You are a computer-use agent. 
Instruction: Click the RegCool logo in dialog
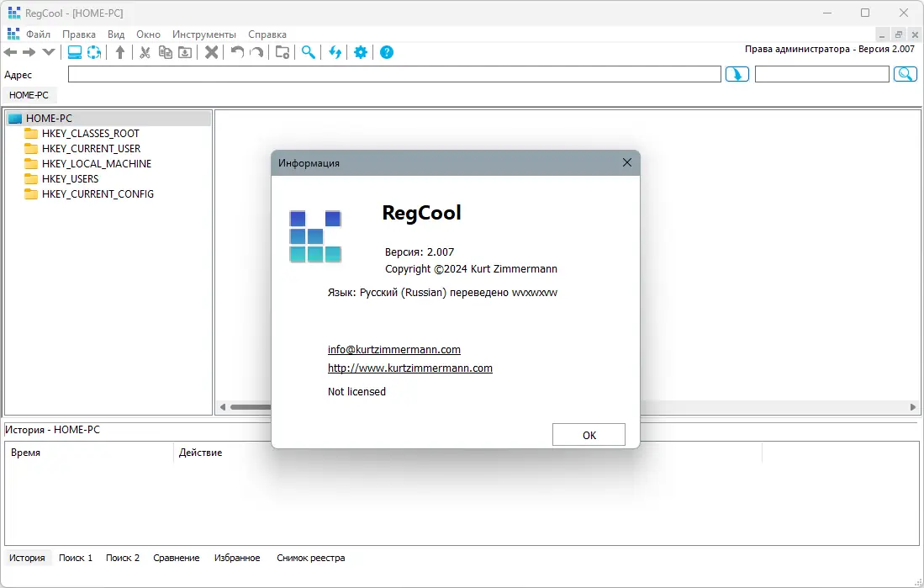(x=315, y=236)
